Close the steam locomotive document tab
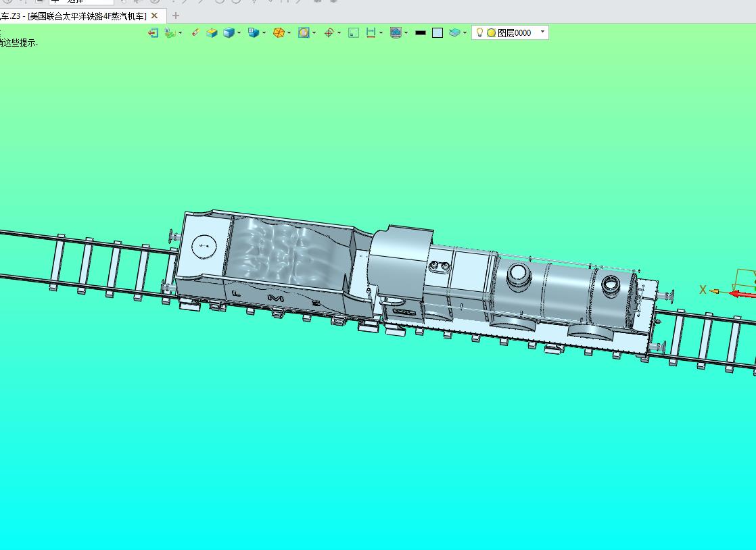This screenshot has width=756, height=550. point(154,16)
